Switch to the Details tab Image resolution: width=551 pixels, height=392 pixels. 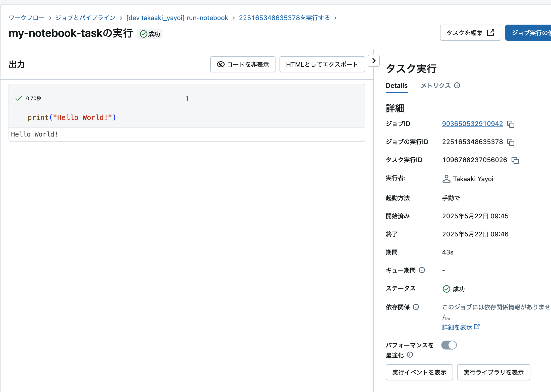(x=397, y=86)
